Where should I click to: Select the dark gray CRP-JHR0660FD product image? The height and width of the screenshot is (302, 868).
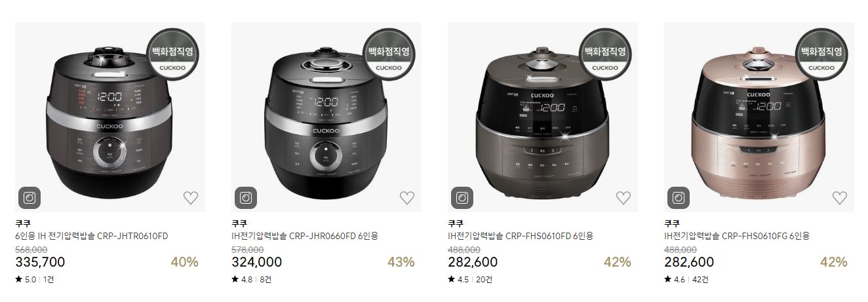(326, 117)
